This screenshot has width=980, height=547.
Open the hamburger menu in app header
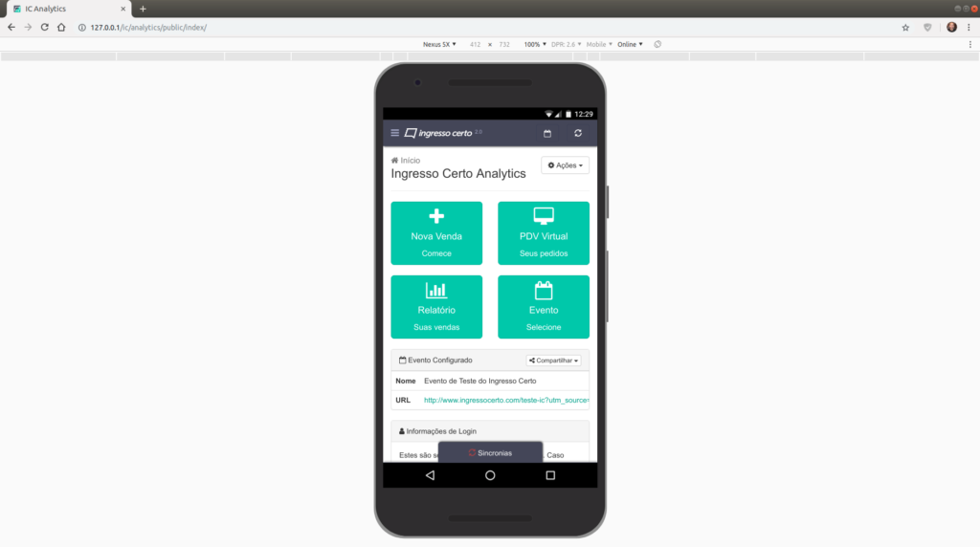coord(394,133)
